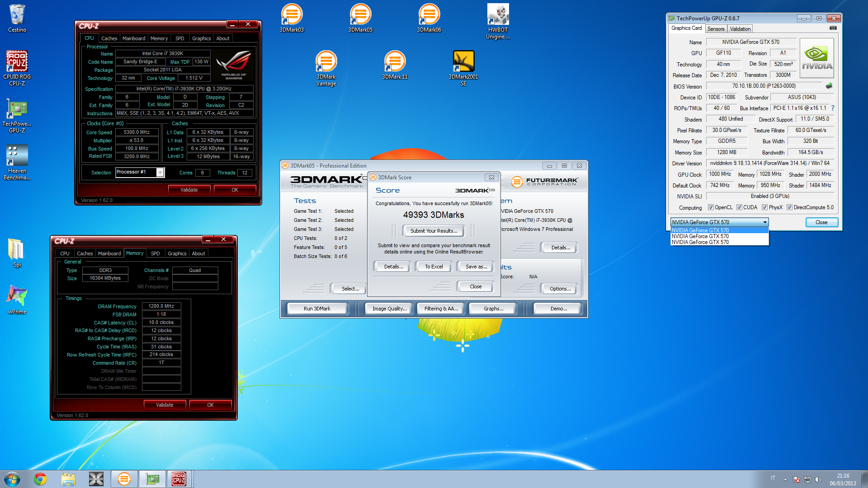Open the Validation tab in GPU-Z
Screen dimensions: 868x488
(x=740, y=28)
